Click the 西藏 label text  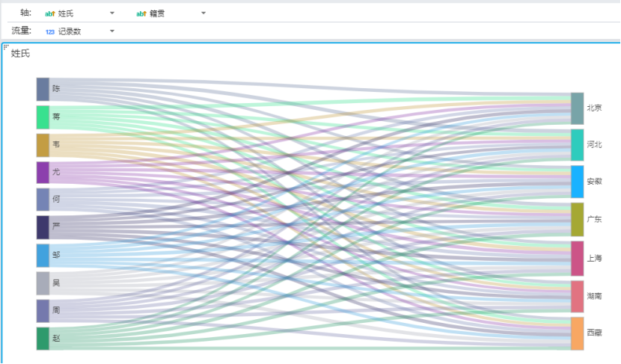595,333
